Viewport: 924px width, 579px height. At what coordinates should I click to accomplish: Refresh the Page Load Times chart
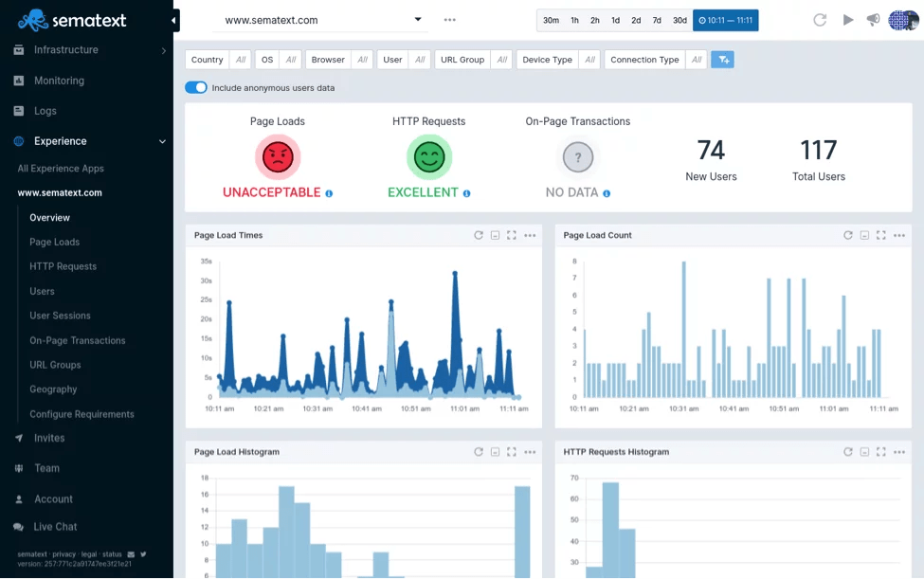[x=479, y=236]
